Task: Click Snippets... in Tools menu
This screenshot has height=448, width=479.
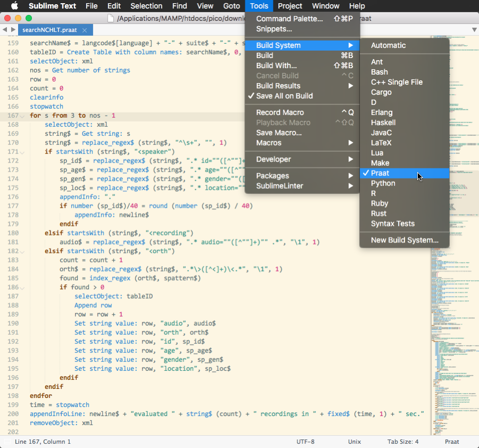Action: [302, 29]
